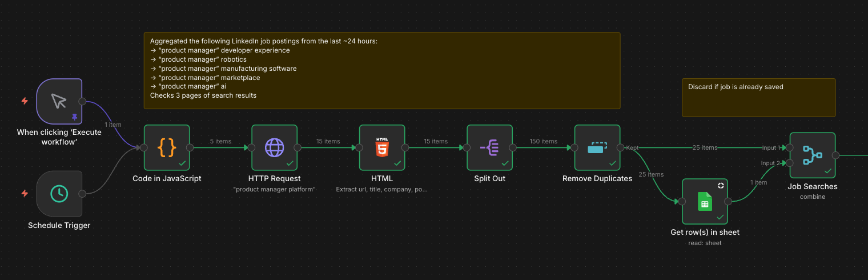This screenshot has width=868, height=280.
Task: Click lightning bolt beside Schedule Trigger
Action: [25, 193]
